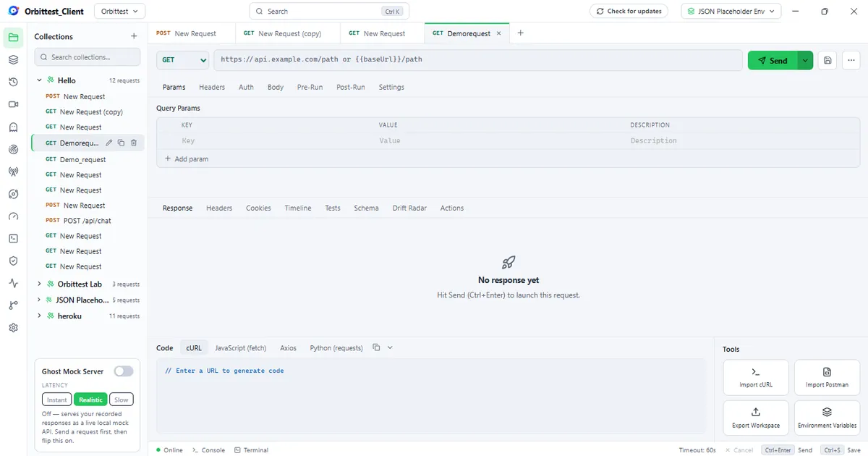Open a new request tab with plus
The width and height of the screenshot is (868, 456).
point(520,33)
